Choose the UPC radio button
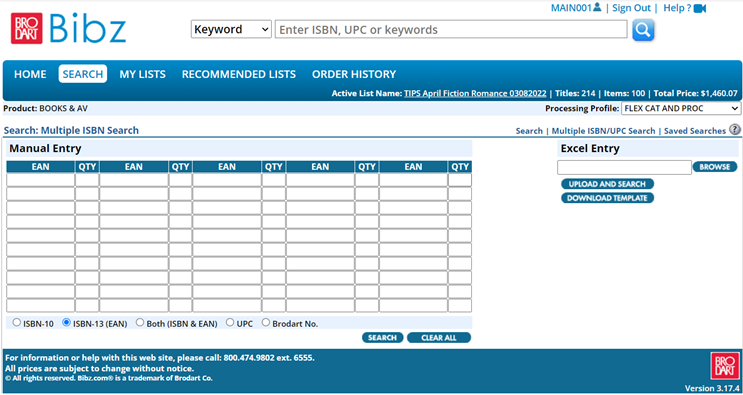Screen dimensions: 743x395 coord(230,323)
